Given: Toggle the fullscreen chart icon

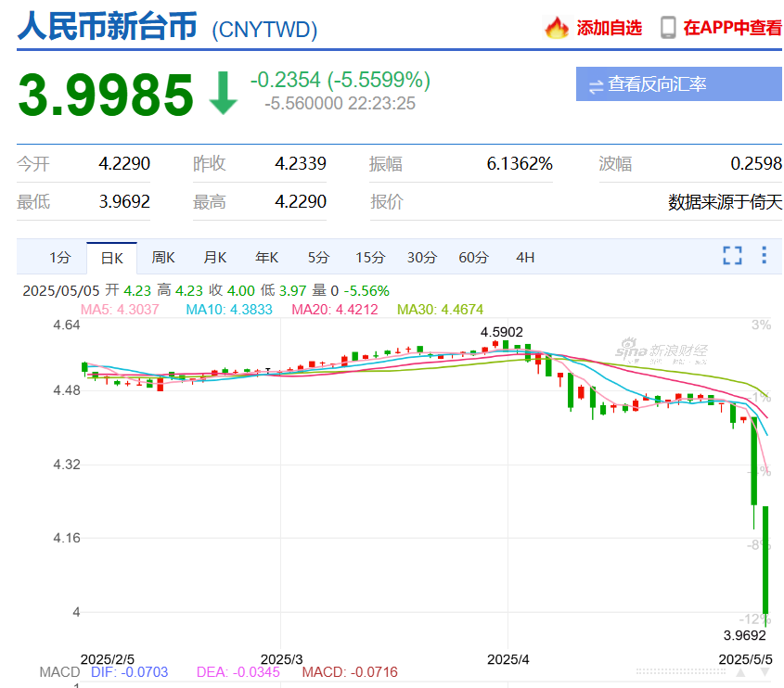Looking at the screenshot, I should [732, 255].
